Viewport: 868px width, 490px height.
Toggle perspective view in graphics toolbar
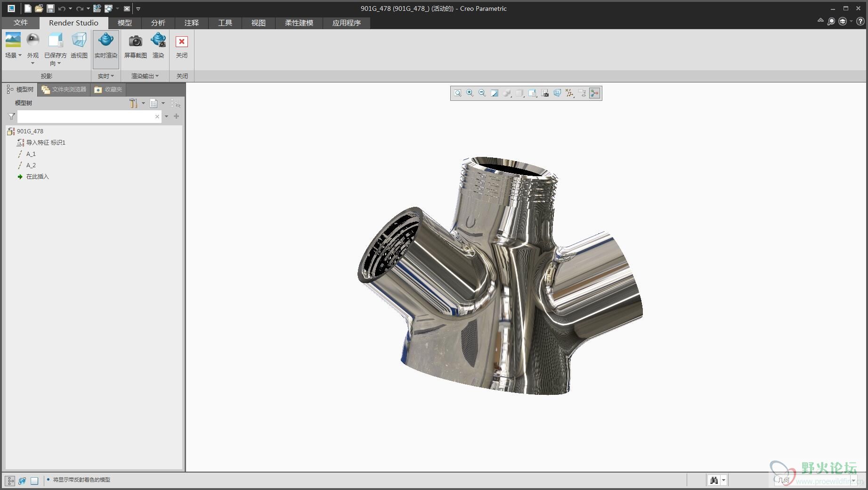557,93
